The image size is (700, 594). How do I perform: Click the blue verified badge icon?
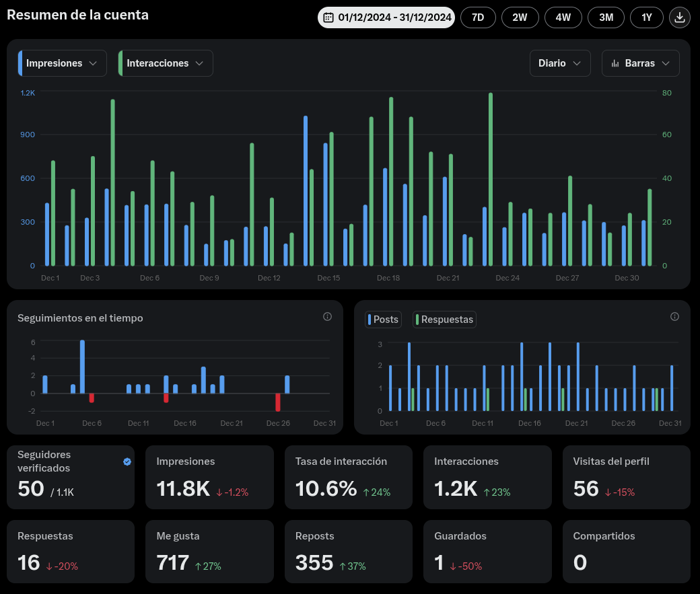click(127, 461)
